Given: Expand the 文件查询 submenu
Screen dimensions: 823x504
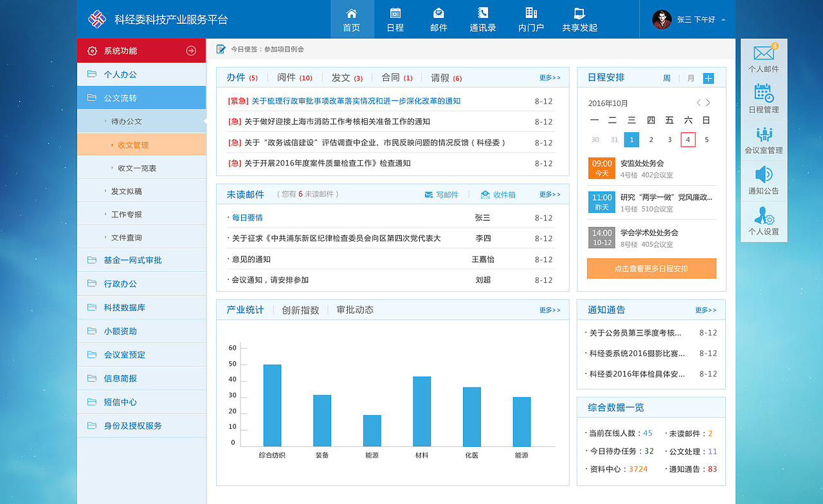Looking at the screenshot, I should click(141, 238).
